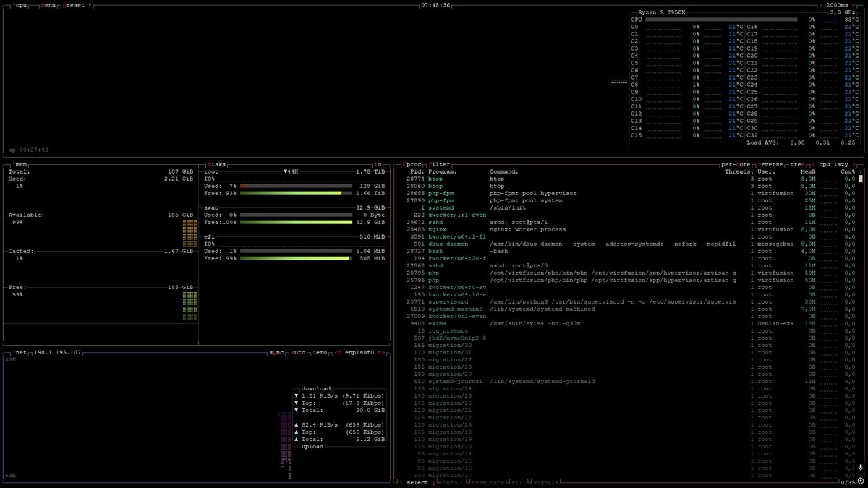This screenshot has height=488, width=868.
Task: Switch to next sort column with right arrow
Action: [854, 165]
